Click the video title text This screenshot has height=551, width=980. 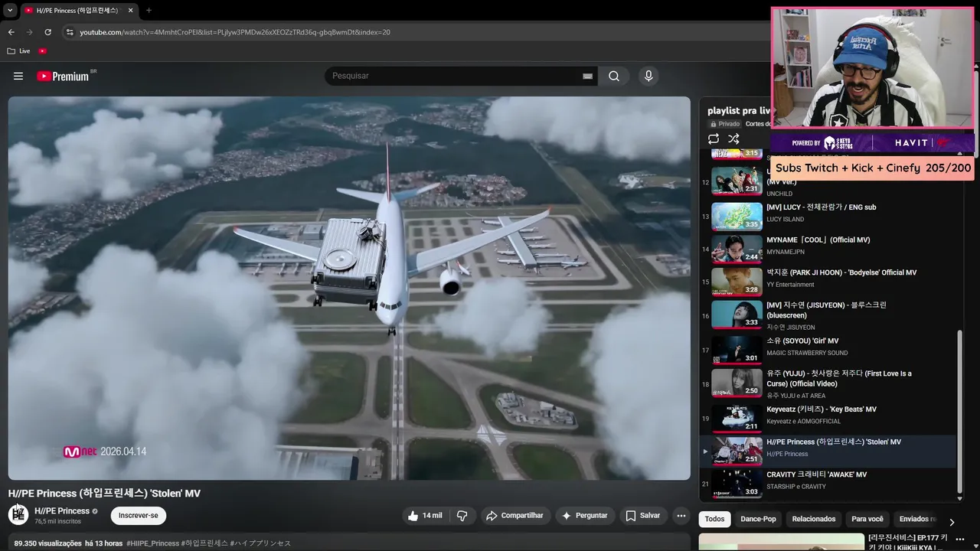[104, 494]
